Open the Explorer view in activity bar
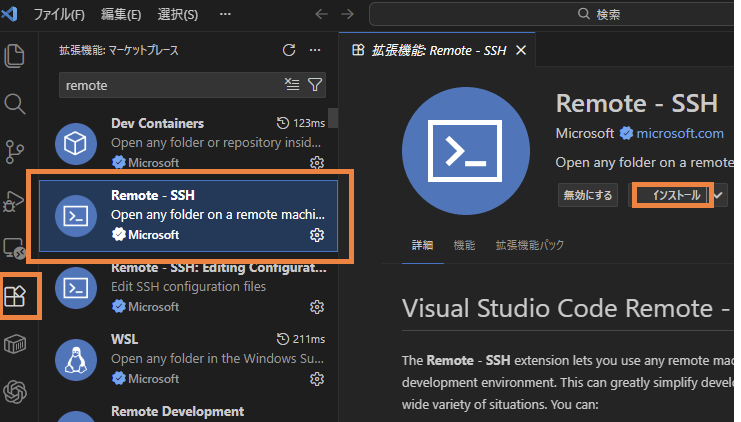Screen dimensions: 741x422 tap(14, 56)
